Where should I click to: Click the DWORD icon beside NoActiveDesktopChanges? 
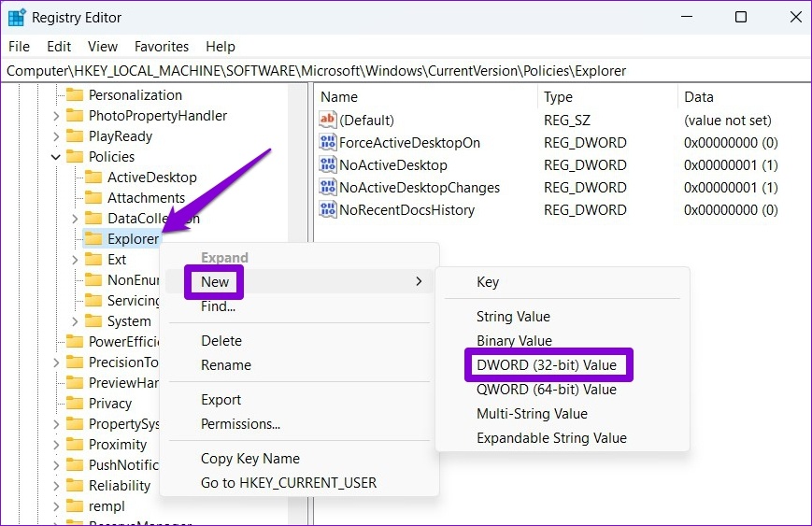[x=327, y=188]
